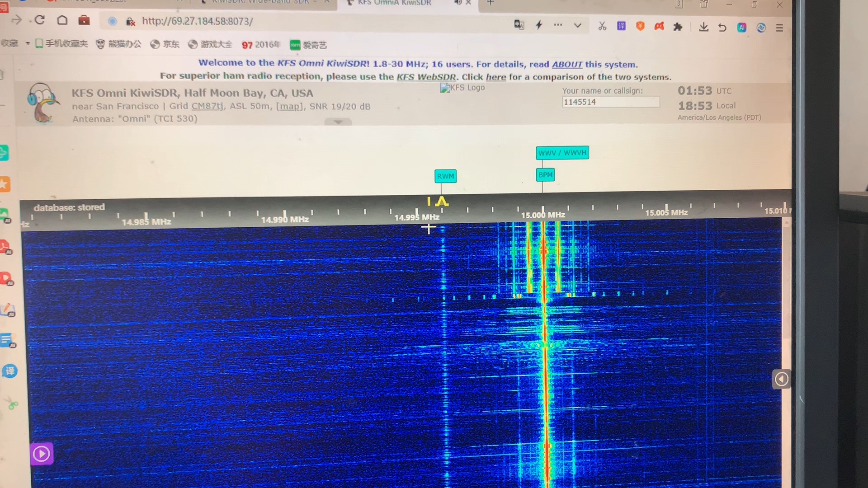Viewport: 868px width, 488px height.
Task: Open the red game controller extension icon
Action: point(659,27)
